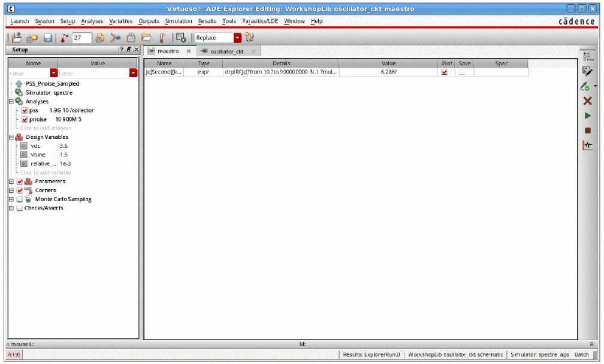Save the setup with the floppy disk icon
Viewport: 604px width, 364px height.
coord(47,38)
